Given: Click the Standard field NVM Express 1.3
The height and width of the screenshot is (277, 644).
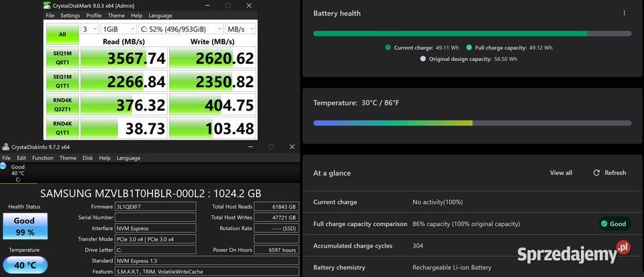Looking at the screenshot, I should (207, 261).
